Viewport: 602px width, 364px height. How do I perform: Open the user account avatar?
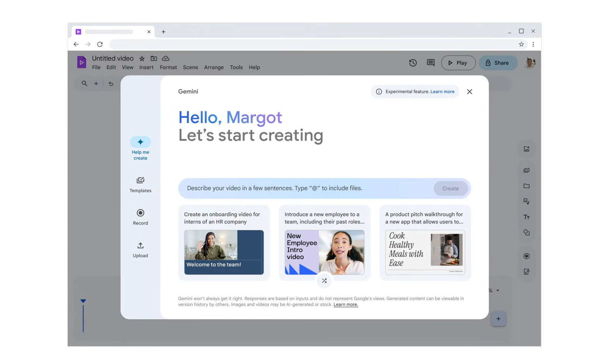tap(530, 63)
